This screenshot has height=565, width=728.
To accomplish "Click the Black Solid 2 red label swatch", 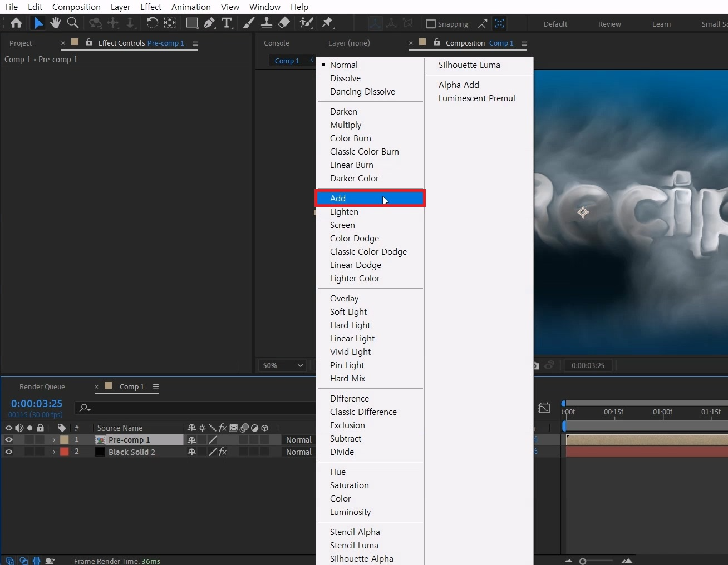I will coord(65,452).
